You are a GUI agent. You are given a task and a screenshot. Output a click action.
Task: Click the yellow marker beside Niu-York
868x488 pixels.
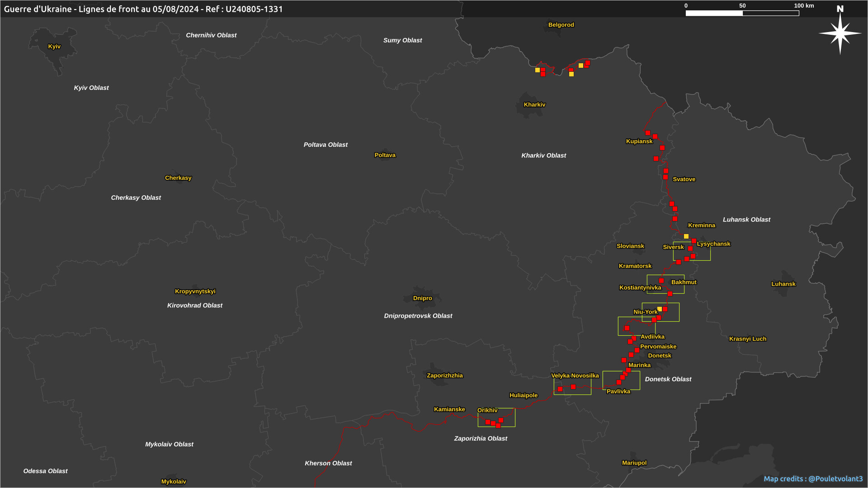660,309
